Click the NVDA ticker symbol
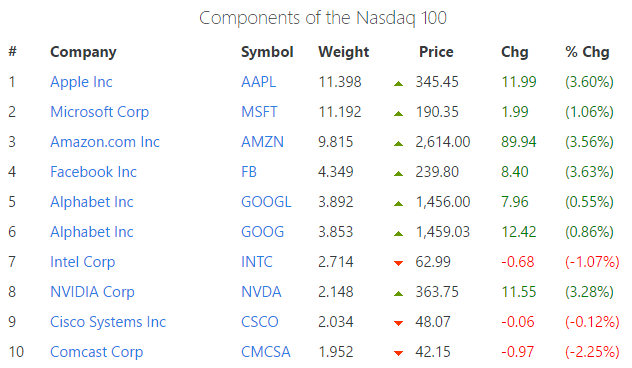Screen dimensions: 632x368 coord(261,292)
